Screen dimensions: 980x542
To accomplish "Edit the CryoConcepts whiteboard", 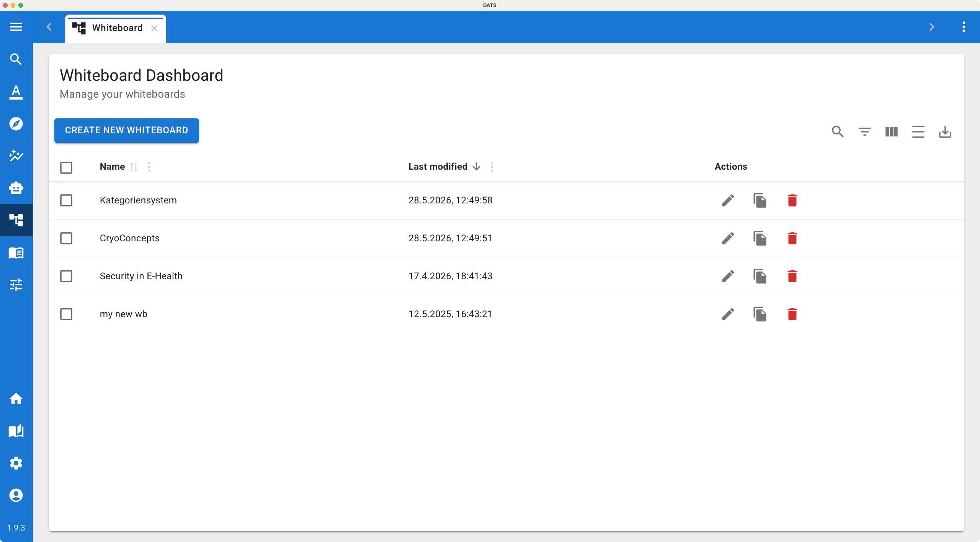I will 728,238.
